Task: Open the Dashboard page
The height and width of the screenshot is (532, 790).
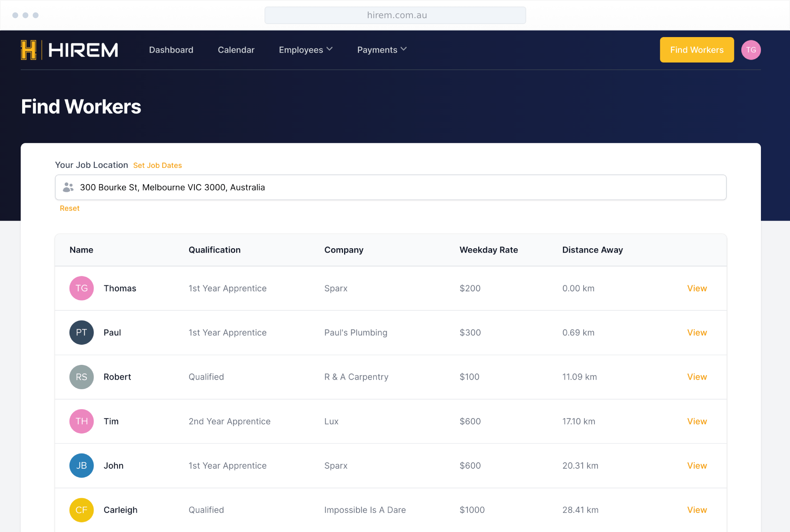Action: coord(171,50)
